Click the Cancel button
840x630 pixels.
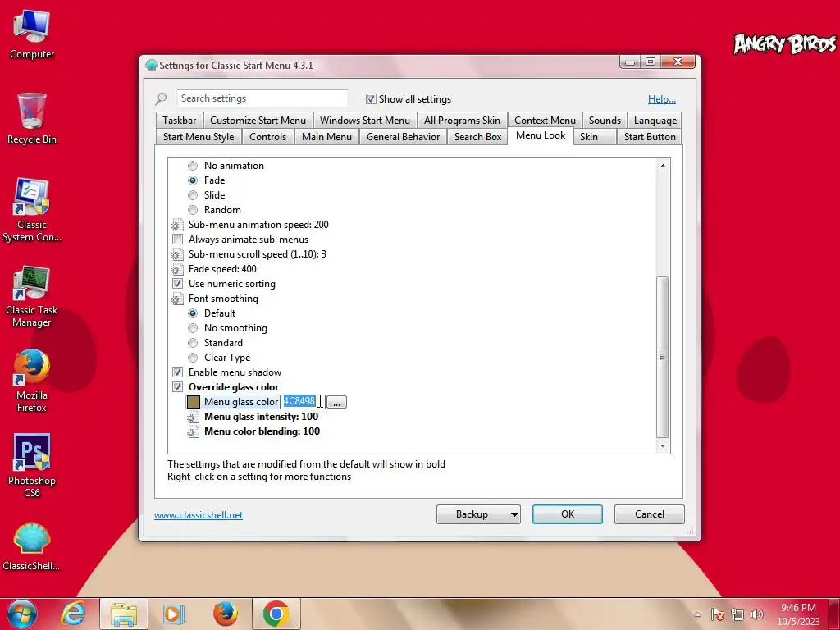(x=650, y=514)
